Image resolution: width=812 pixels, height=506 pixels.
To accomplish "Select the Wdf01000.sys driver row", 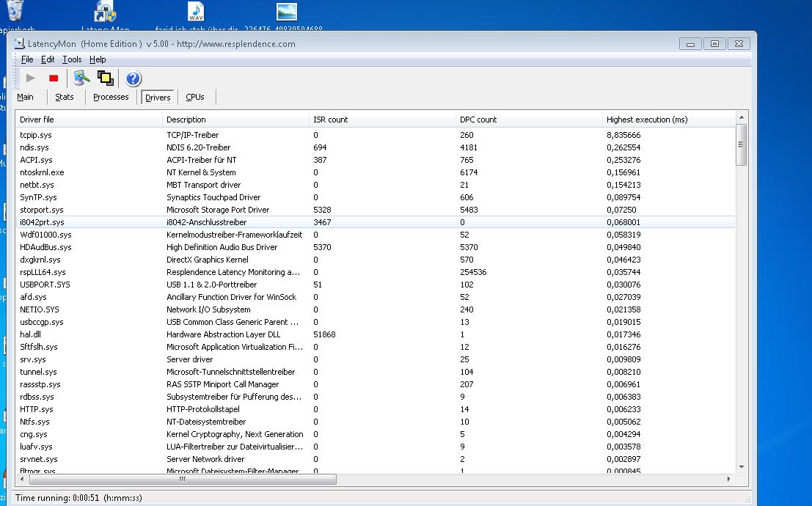I will click(x=376, y=234).
